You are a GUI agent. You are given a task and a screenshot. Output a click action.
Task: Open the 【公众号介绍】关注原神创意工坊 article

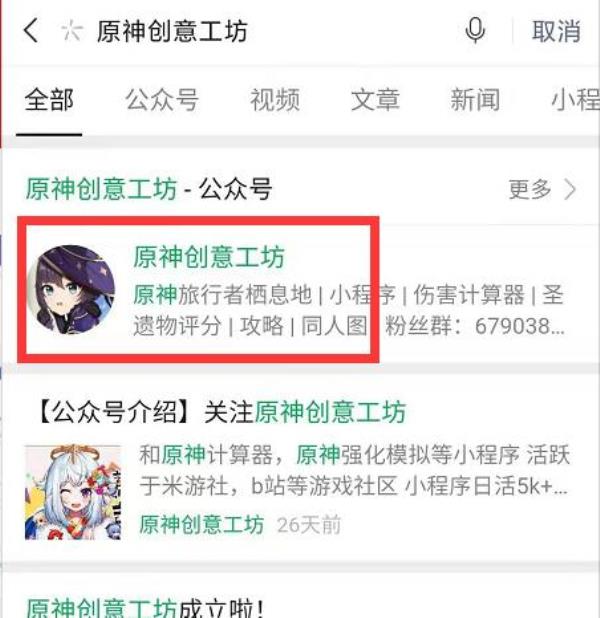223,412
